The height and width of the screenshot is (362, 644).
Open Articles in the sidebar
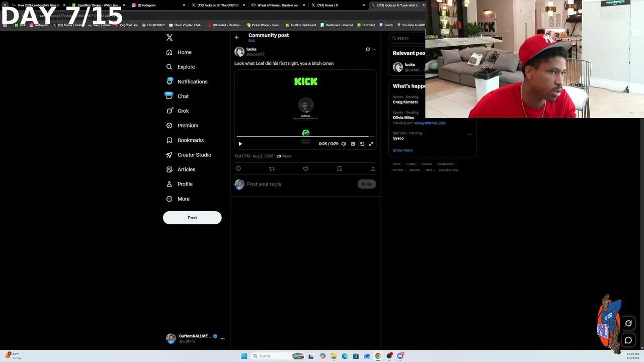point(181,169)
